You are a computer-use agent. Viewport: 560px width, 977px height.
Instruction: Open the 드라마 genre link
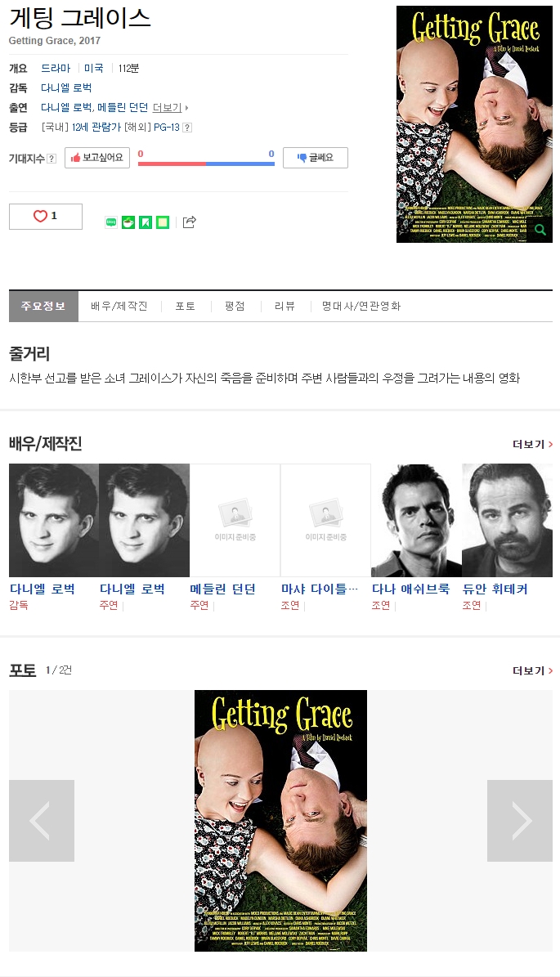pos(56,69)
